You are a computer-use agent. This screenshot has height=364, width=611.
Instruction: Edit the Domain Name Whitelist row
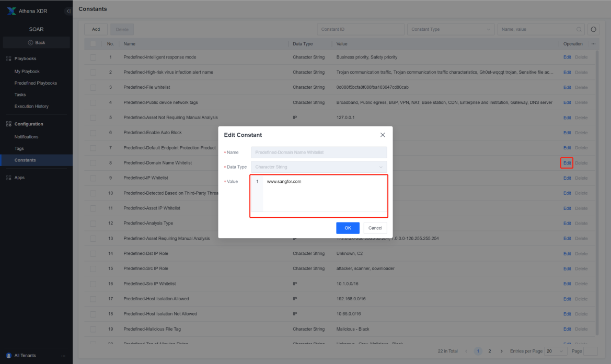[567, 163]
